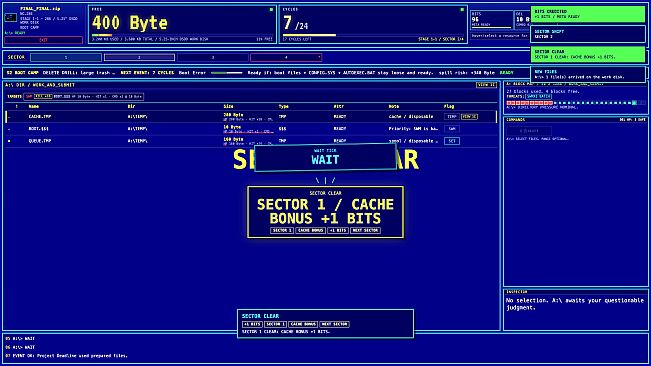
Task: Click the yellow tag in targets bar
Action: click(43, 96)
